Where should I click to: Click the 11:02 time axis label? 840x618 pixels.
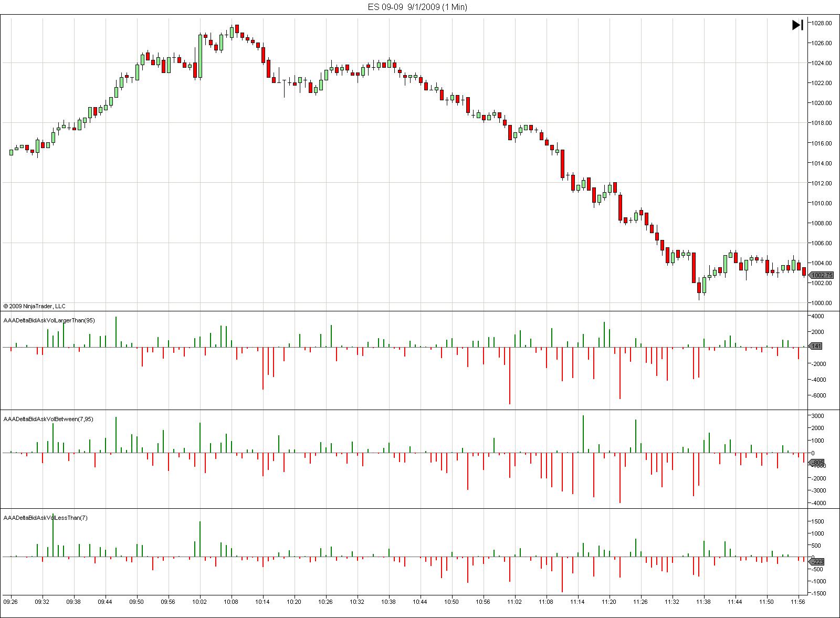pos(514,602)
